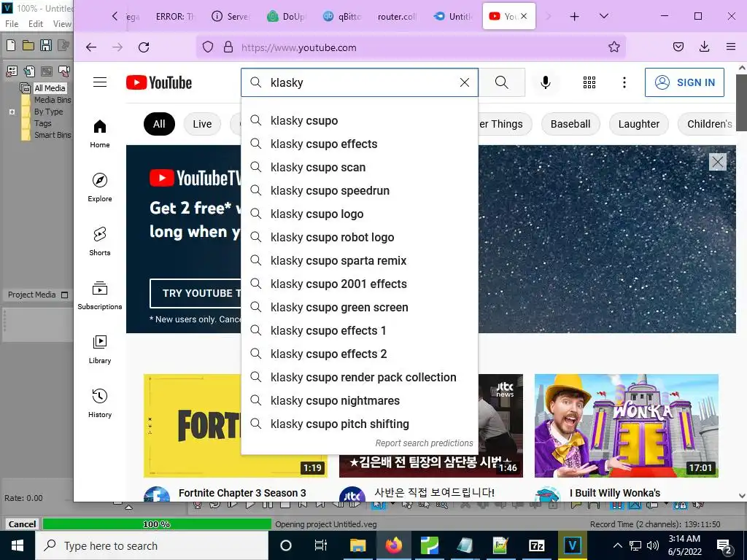Open the Firefox downloads panel

705,47
